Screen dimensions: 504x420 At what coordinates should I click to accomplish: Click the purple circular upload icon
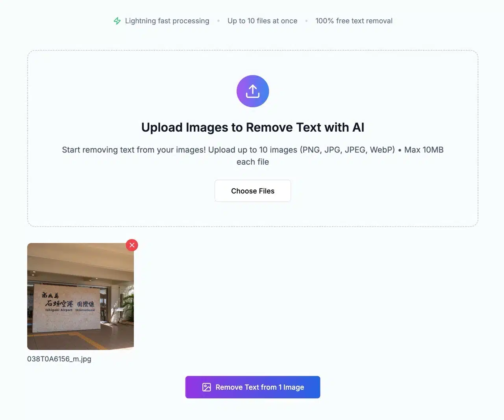(253, 91)
